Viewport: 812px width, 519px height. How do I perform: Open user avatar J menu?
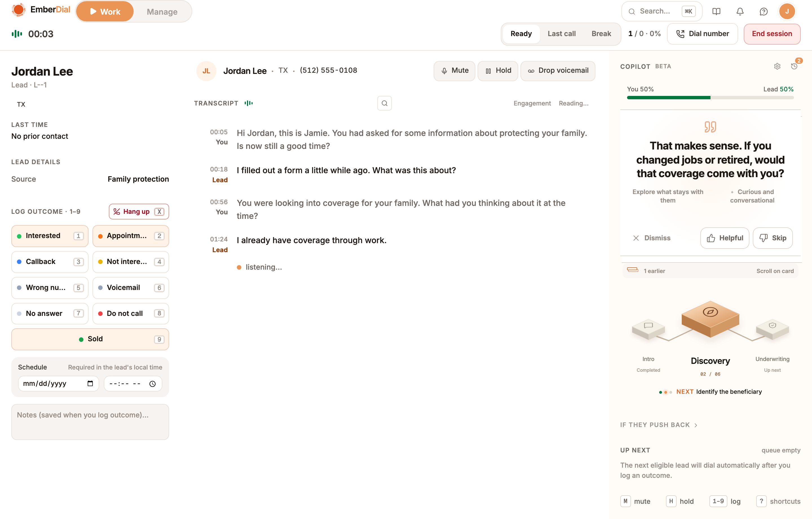point(787,12)
